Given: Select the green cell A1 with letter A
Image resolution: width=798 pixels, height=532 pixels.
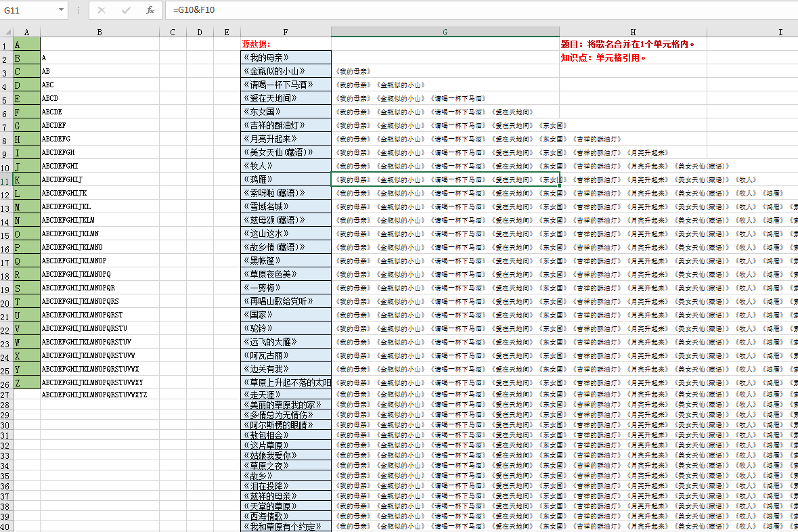Looking at the screenshot, I should [26, 45].
